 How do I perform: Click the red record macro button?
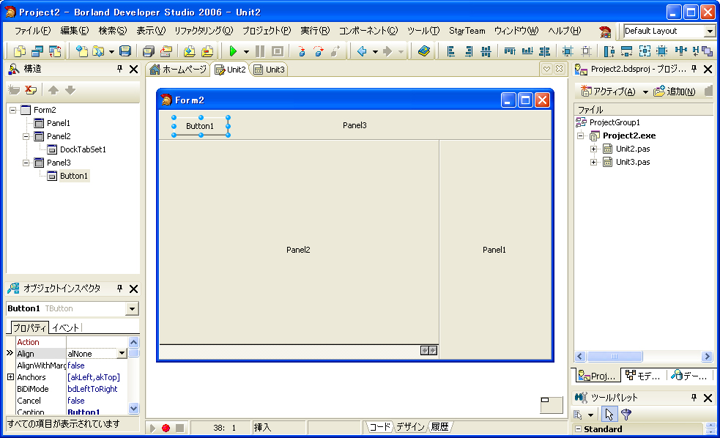coord(166,428)
